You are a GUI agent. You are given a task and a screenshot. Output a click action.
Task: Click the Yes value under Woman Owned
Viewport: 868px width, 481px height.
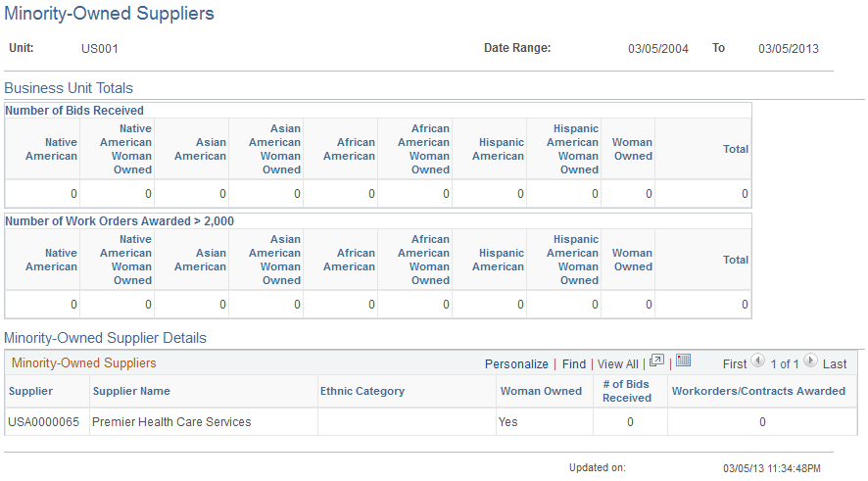click(x=507, y=422)
